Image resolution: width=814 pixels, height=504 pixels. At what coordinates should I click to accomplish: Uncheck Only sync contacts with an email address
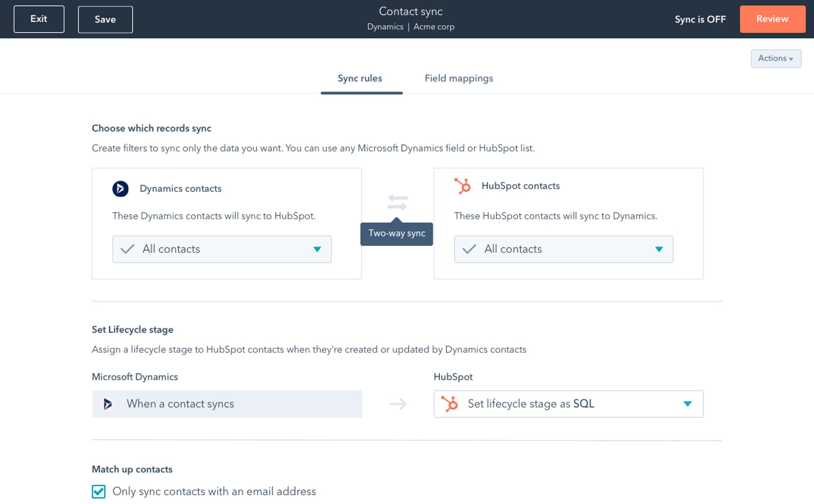[98, 491]
